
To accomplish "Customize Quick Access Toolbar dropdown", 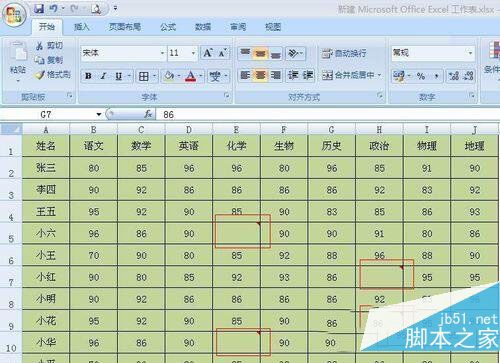I will point(115,8).
